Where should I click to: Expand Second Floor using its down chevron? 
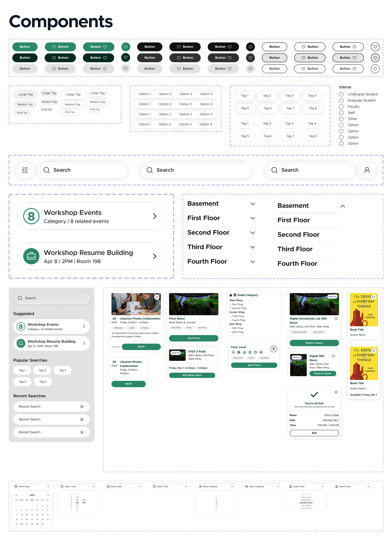[253, 233]
